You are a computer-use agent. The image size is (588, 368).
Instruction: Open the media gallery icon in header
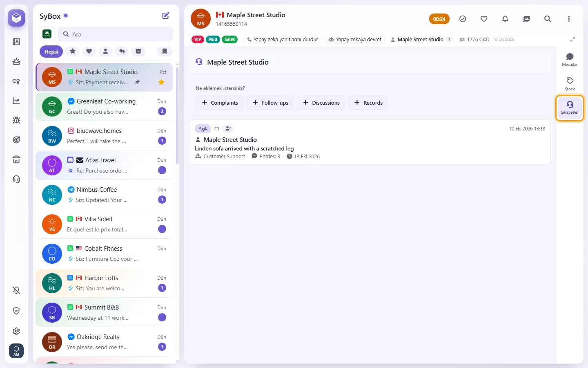(526, 19)
